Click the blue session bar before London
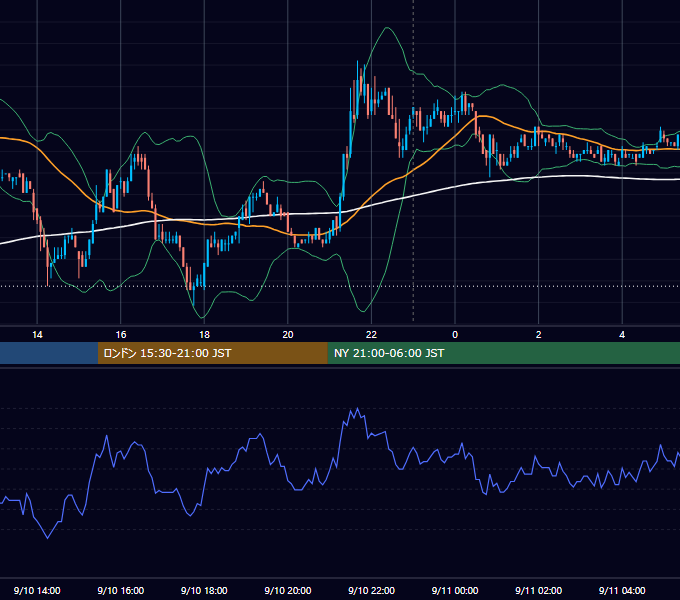The height and width of the screenshot is (600, 680). click(x=49, y=353)
